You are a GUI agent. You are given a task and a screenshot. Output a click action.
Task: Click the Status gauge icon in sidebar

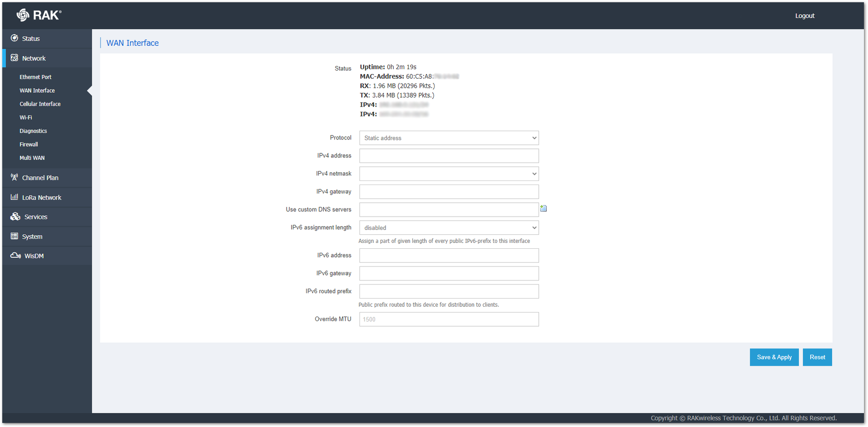[x=14, y=38]
